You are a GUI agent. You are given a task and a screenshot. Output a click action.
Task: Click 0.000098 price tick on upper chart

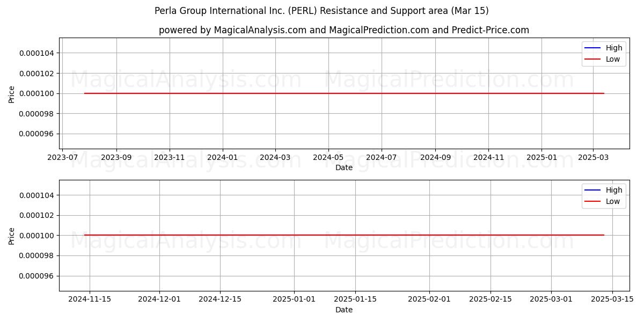click(37, 114)
